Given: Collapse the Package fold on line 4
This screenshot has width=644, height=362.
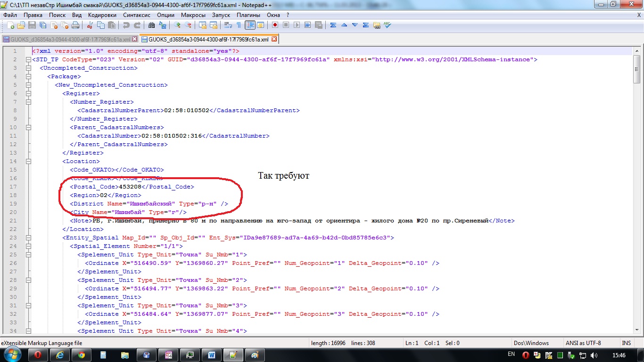Looking at the screenshot, I should pyautogui.click(x=28, y=76).
